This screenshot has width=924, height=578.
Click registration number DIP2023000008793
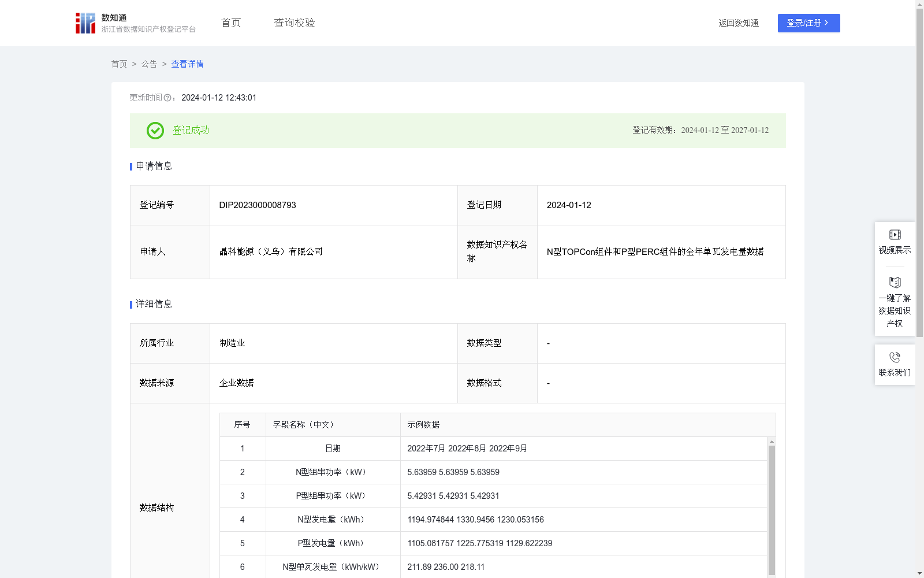click(x=258, y=205)
